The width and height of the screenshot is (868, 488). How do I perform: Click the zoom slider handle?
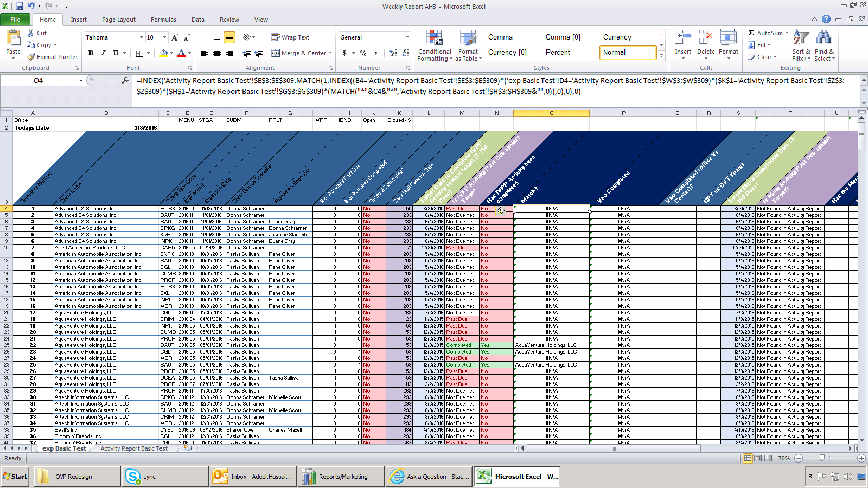tap(822, 458)
